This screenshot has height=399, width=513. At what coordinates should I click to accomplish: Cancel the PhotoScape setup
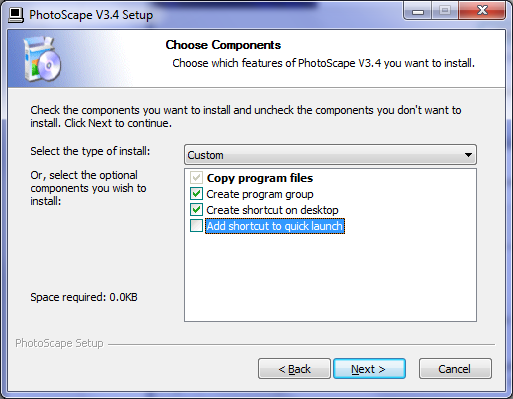[x=455, y=369]
